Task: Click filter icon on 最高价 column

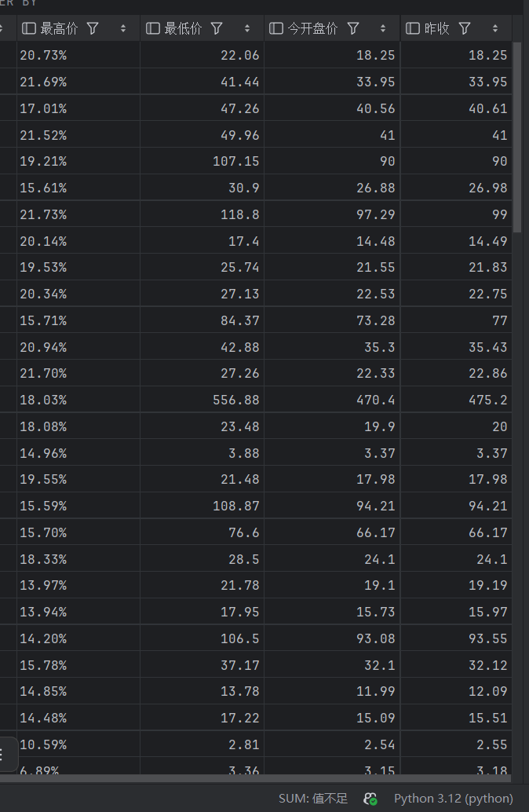Action: pyautogui.click(x=93, y=28)
